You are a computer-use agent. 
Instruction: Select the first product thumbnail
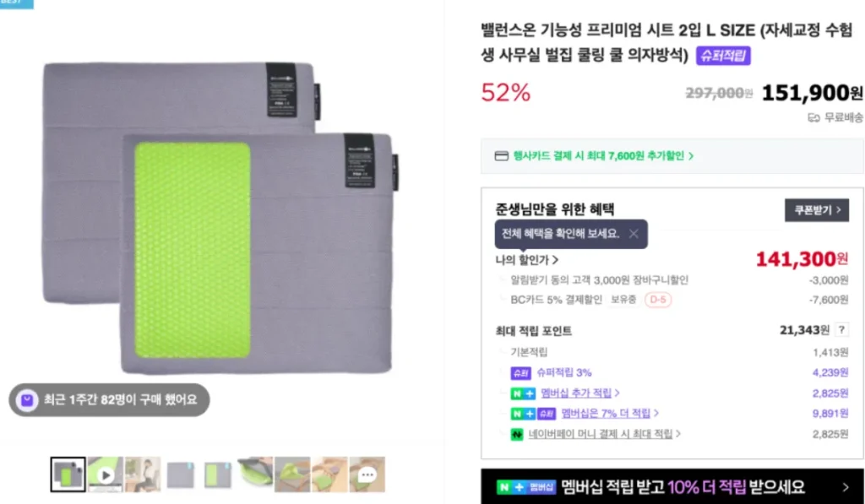click(x=68, y=474)
